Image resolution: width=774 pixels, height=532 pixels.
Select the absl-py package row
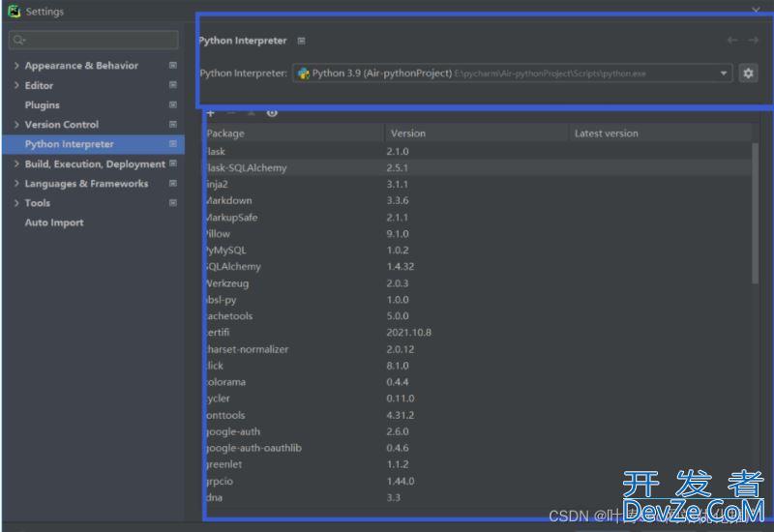tap(478, 300)
